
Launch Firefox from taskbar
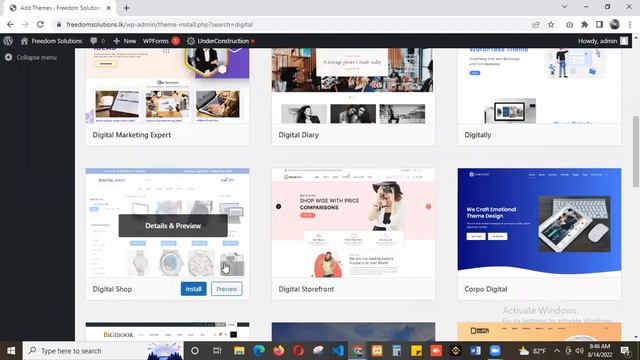coord(278,351)
